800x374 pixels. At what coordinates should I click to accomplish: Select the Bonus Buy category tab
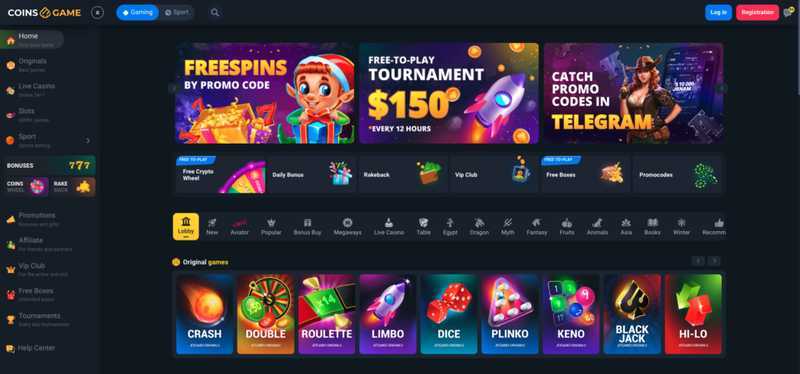coord(307,227)
